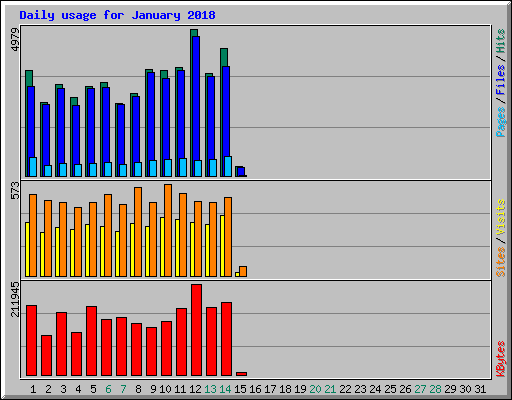Click the green 'Hits' legend label
This screenshot has width=512, height=400.
pyautogui.click(x=501, y=41)
